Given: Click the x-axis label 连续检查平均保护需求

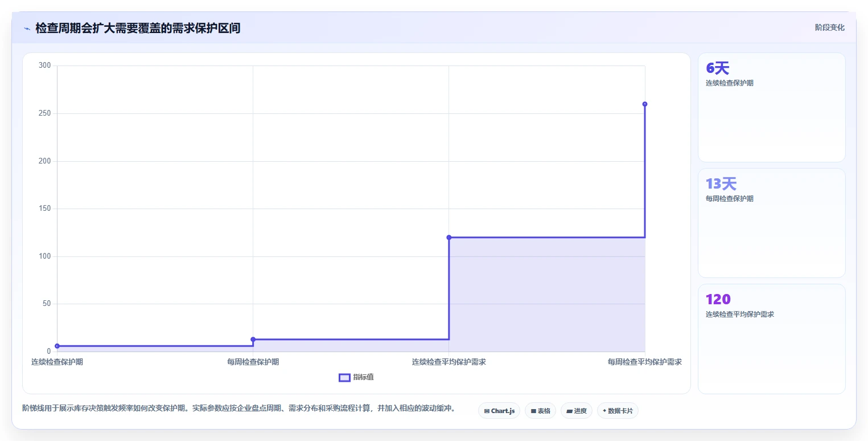Looking at the screenshot, I should pos(449,362).
